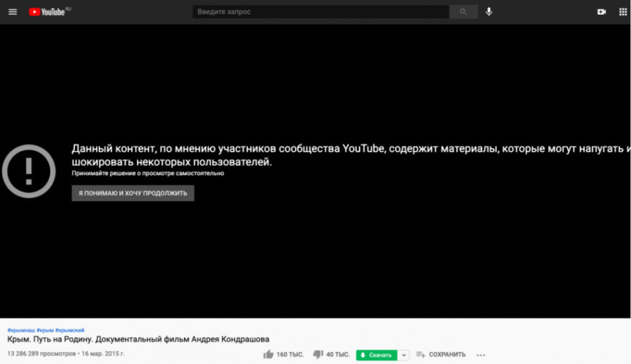Click the video title 'Крым. Путь на Родину'

[138, 339]
